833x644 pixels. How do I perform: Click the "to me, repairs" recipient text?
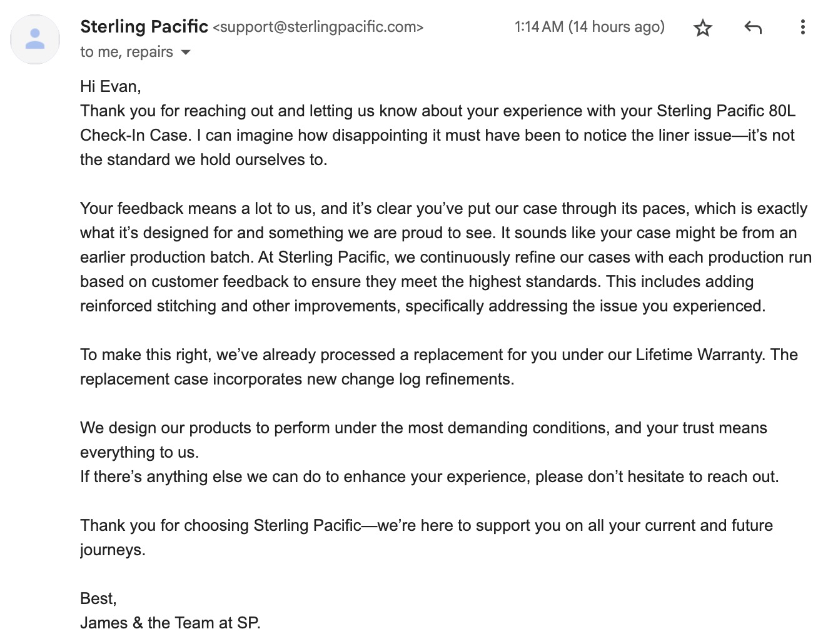126,52
